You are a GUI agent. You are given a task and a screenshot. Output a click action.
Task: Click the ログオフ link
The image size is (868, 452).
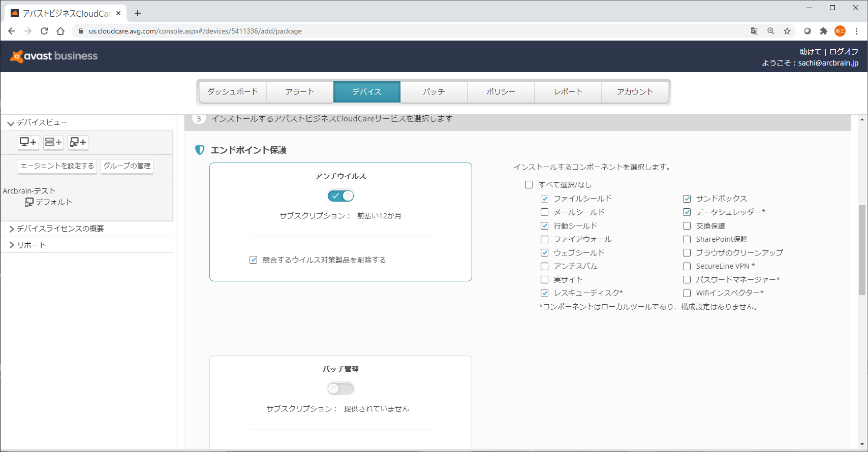coord(844,52)
